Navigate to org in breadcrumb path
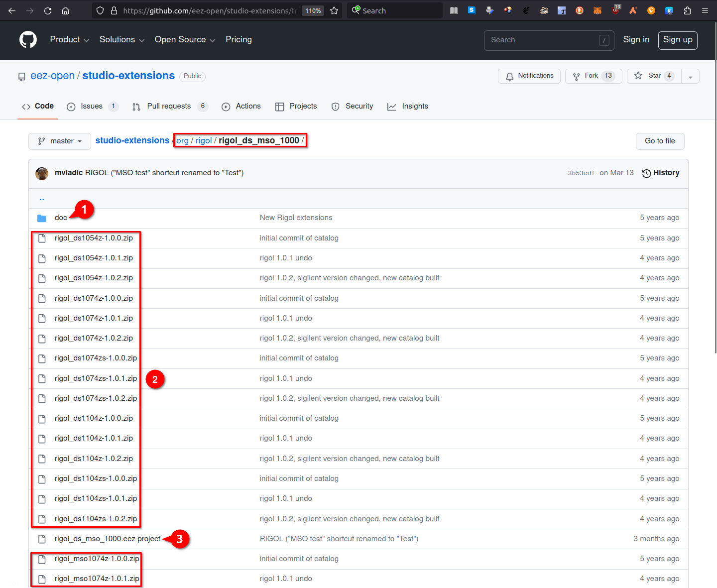Image resolution: width=717 pixels, height=588 pixels. click(x=182, y=141)
